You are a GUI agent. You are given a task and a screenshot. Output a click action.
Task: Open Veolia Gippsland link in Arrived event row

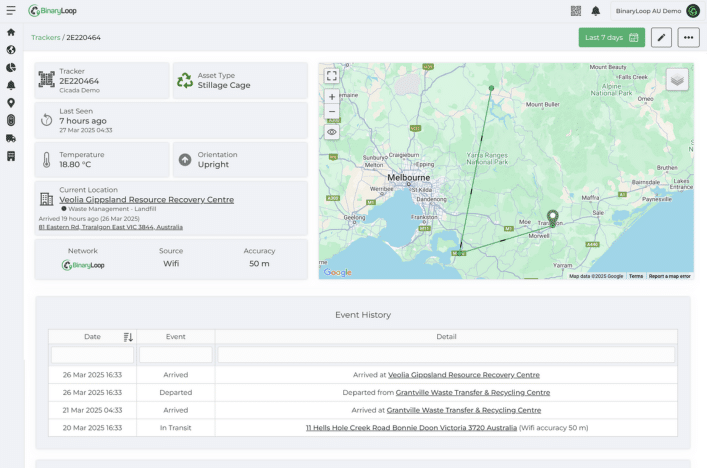coord(464,375)
